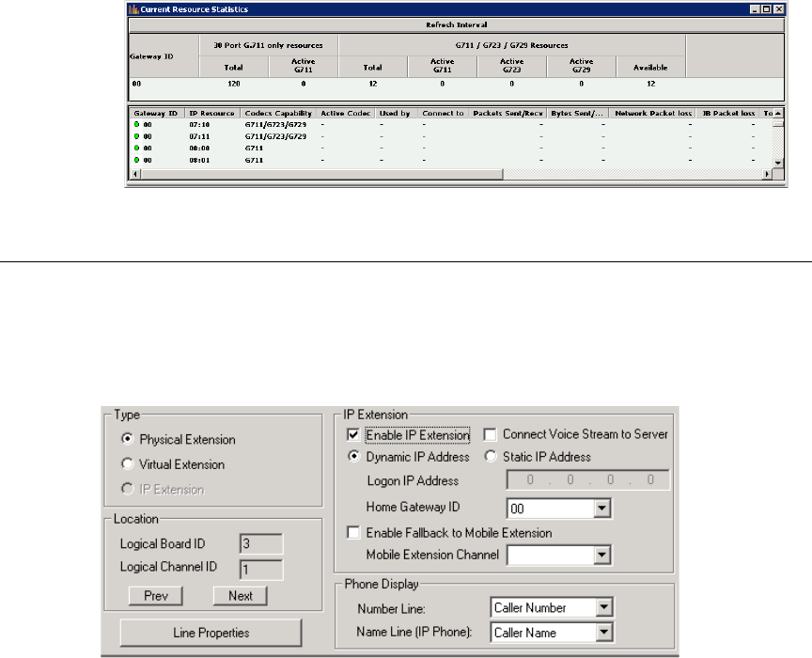Click the green status icon for resource 07:11
The image size is (812, 658).
[136, 137]
